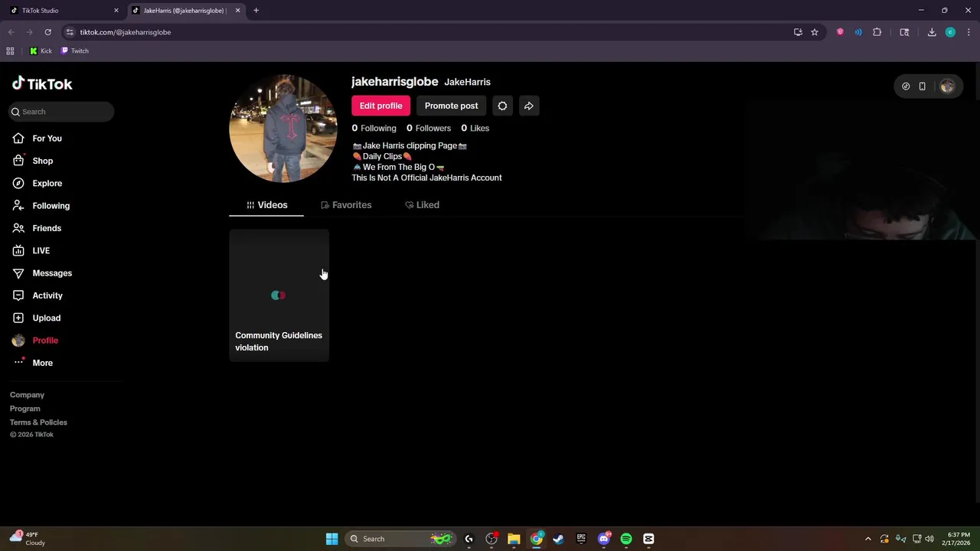Screen dimensions: 980x551
Task: Expand the Program footer section
Action: (24, 409)
